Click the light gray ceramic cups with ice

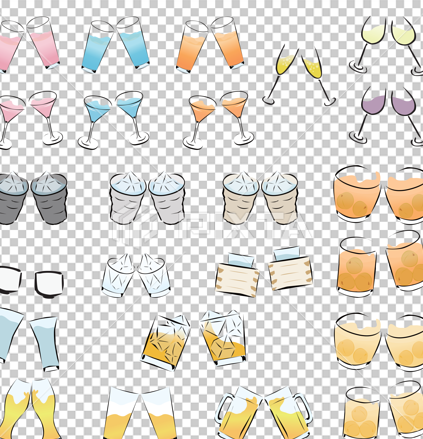coord(147,198)
